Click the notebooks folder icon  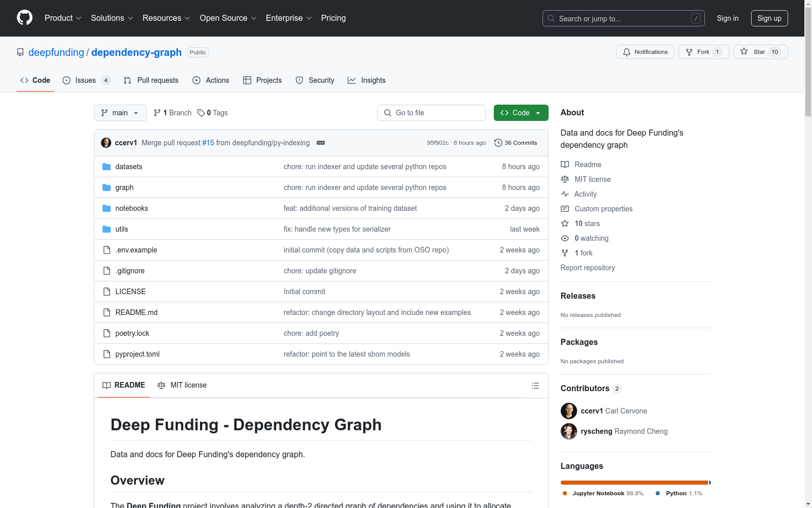(107, 208)
